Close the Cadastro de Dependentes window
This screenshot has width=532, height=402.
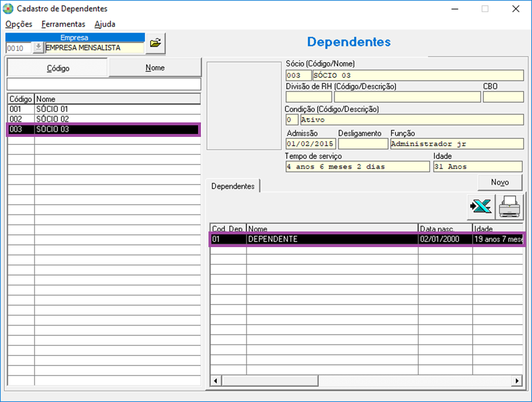[x=516, y=9]
